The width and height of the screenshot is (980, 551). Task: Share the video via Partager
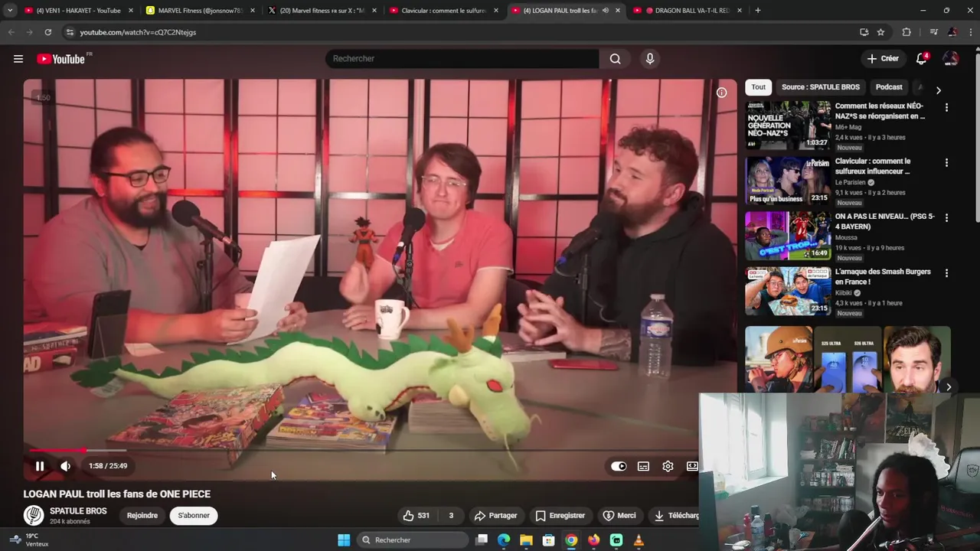pyautogui.click(x=495, y=516)
